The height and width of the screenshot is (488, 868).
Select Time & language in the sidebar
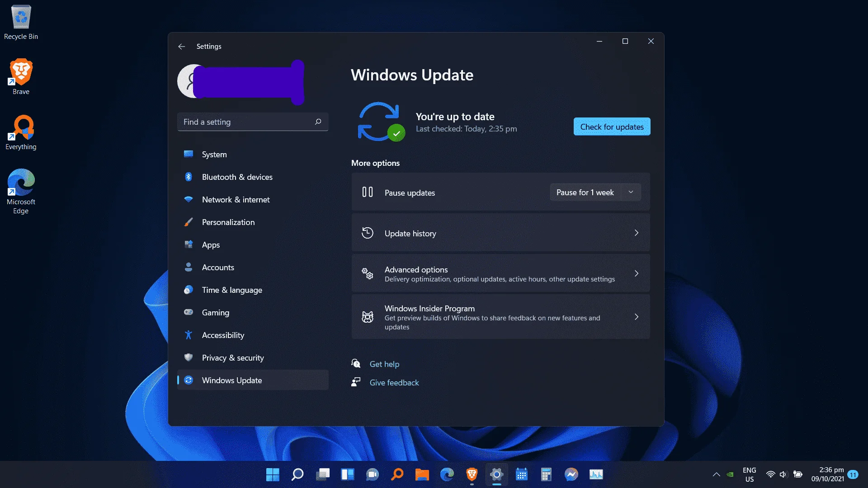pyautogui.click(x=253, y=290)
